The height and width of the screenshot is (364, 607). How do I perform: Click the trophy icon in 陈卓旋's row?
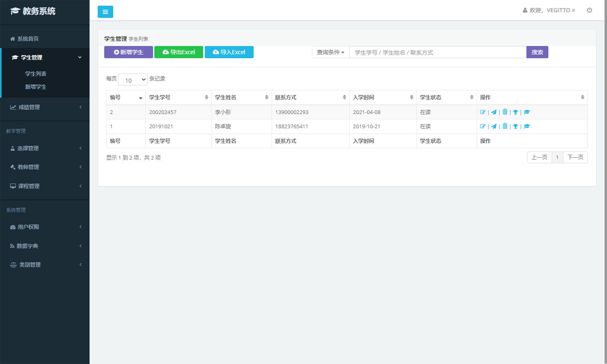(515, 126)
